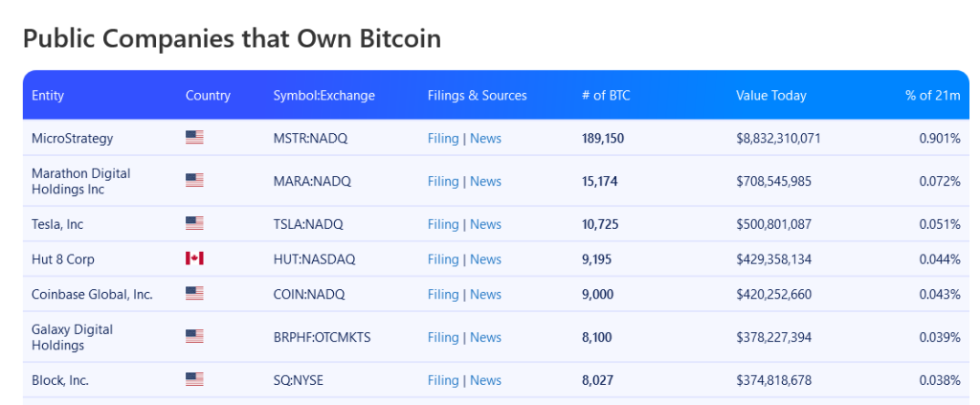This screenshot has width=980, height=405.
Task: Open Marathon Digital's Filing link
Action: (443, 181)
